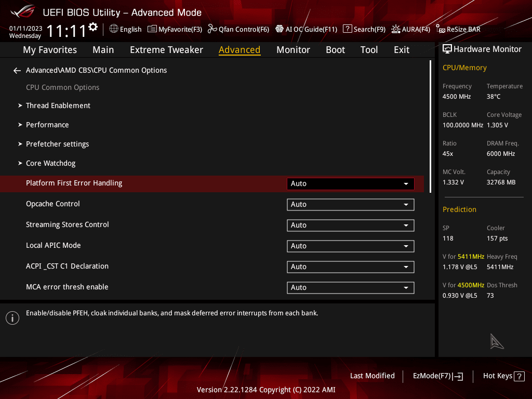This screenshot has width=532, height=399.
Task: Click the Hardware Monitor display icon
Action: [x=447, y=49]
